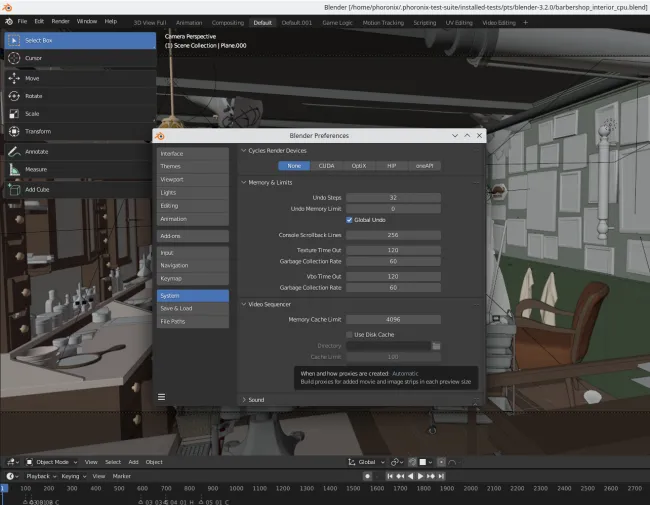Open the Edit menu
The width and height of the screenshot is (650, 505).
point(39,22)
